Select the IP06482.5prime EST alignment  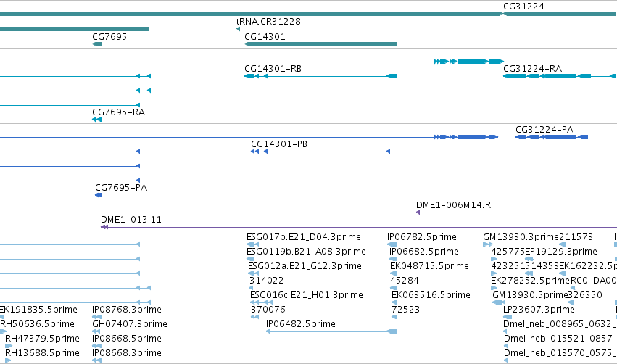[x=331, y=331]
